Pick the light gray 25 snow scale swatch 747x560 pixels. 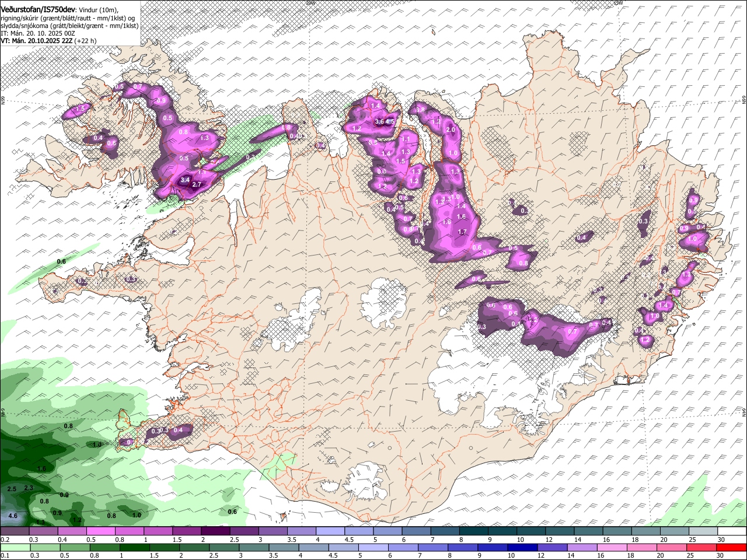(x=703, y=531)
